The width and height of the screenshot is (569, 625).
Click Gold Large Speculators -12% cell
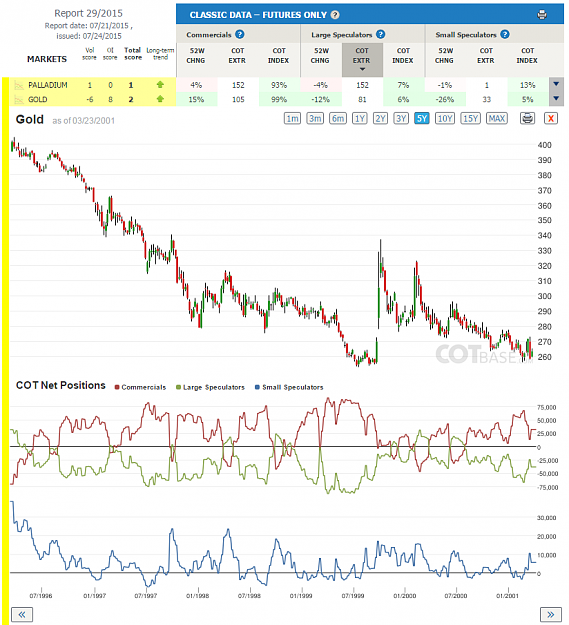(321, 99)
